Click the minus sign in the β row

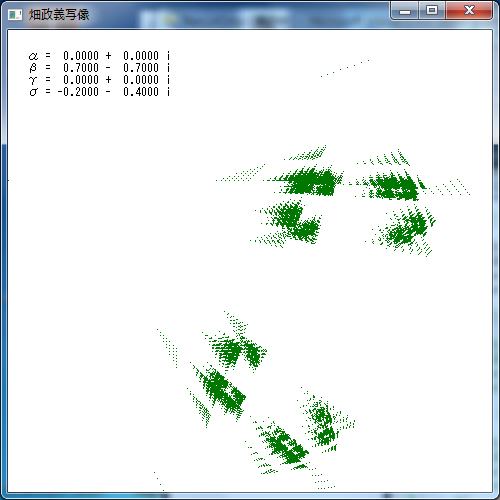[108, 68]
